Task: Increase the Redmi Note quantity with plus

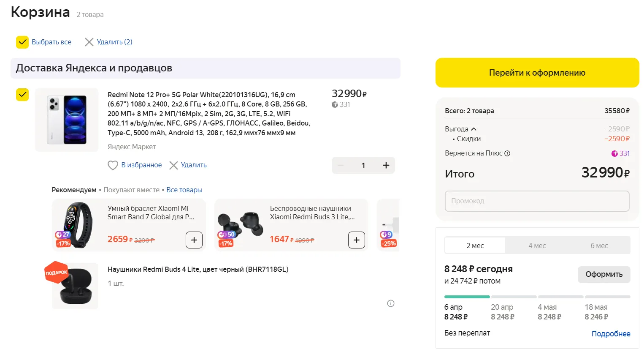Action: pos(386,165)
